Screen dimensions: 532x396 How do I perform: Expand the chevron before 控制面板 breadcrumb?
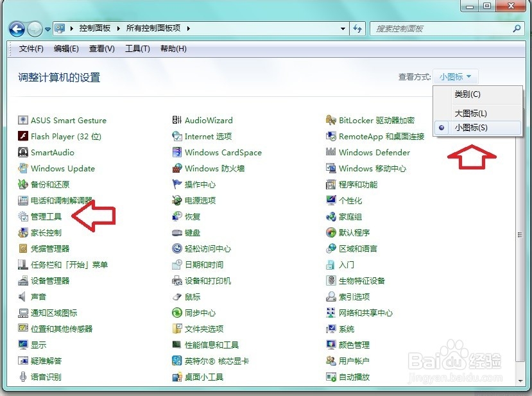[72, 28]
